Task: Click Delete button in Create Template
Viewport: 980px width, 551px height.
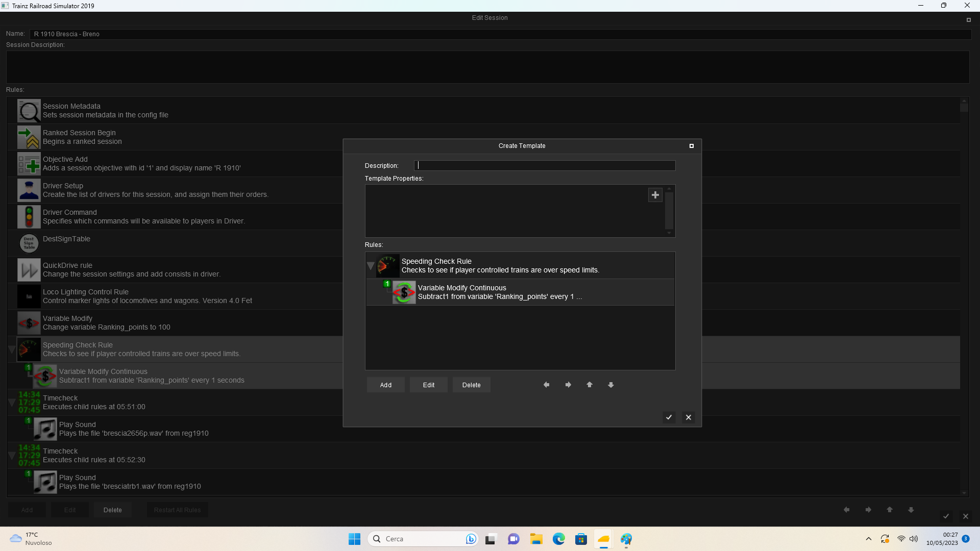Action: (472, 385)
